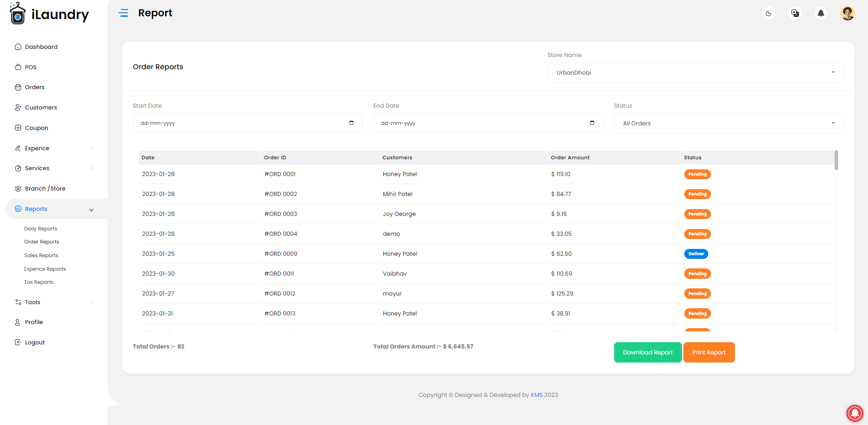Click the Print Report button
Screen dimensions: 868x425
pos(709,352)
